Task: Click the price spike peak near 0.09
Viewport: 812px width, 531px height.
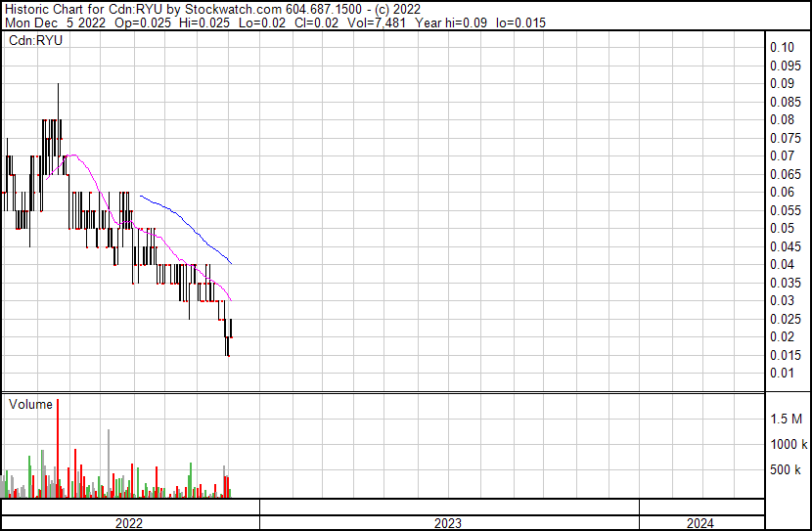Action: [58, 88]
